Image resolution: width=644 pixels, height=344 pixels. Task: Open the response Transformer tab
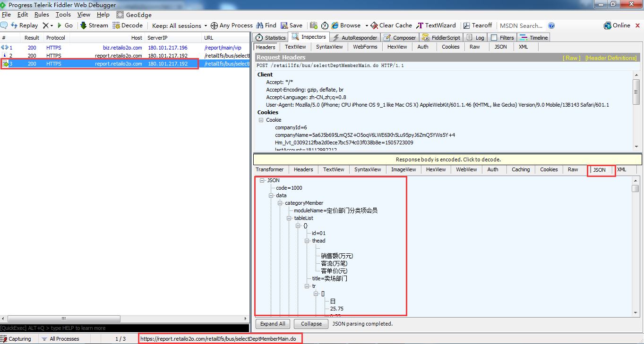coord(270,169)
